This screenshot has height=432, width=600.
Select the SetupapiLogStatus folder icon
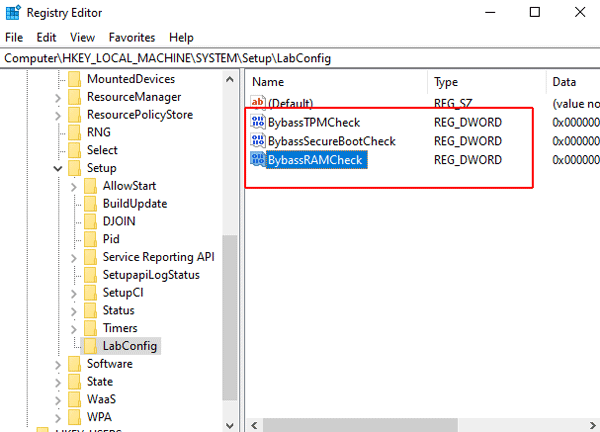coord(91,275)
